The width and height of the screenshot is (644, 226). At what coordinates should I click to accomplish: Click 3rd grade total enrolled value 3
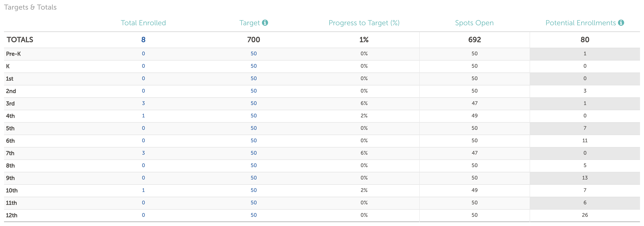coord(143,103)
